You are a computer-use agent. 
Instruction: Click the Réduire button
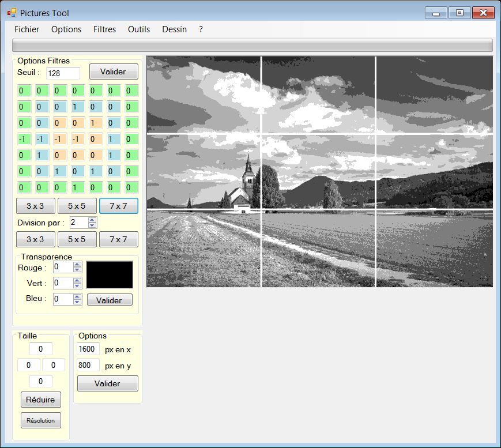tap(40, 400)
